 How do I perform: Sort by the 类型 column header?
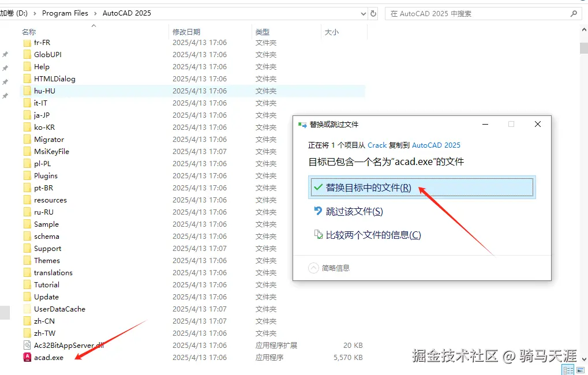click(263, 32)
